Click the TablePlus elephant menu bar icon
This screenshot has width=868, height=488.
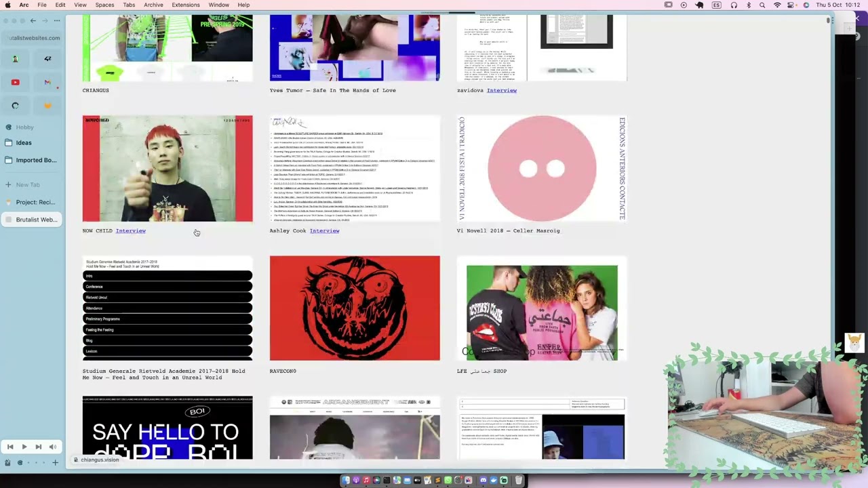pyautogui.click(x=699, y=5)
